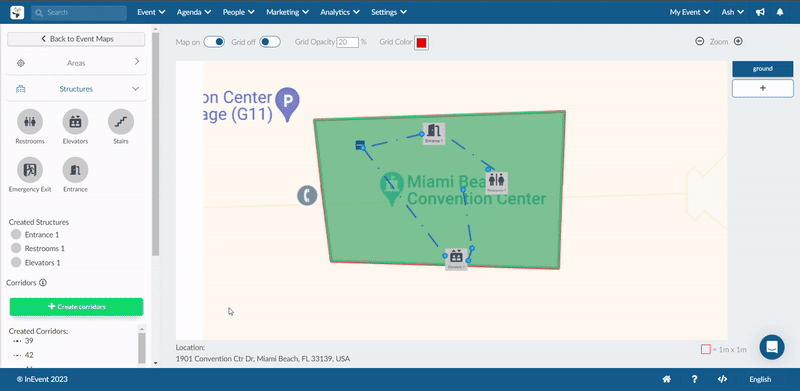Click the zoom out minus icon

tap(699, 41)
